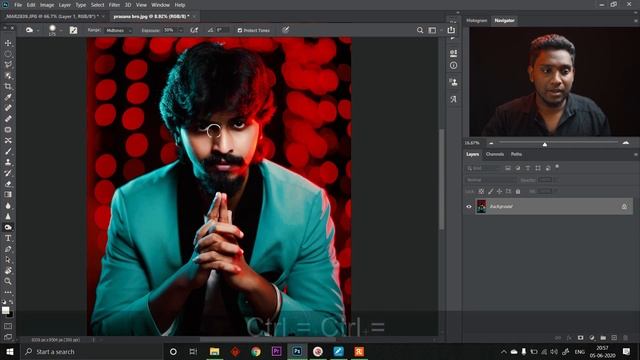Screen dimensions: 640x360
Task: Open the Navigator panel flyout menu
Action: [x=636, y=20]
